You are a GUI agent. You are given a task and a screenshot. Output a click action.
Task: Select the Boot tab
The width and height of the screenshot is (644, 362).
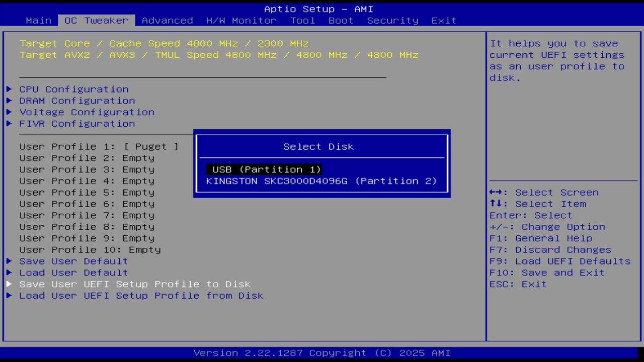coord(341,21)
